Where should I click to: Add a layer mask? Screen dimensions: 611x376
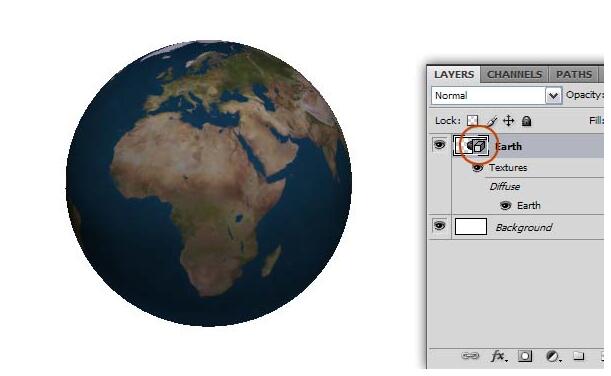[x=524, y=356]
